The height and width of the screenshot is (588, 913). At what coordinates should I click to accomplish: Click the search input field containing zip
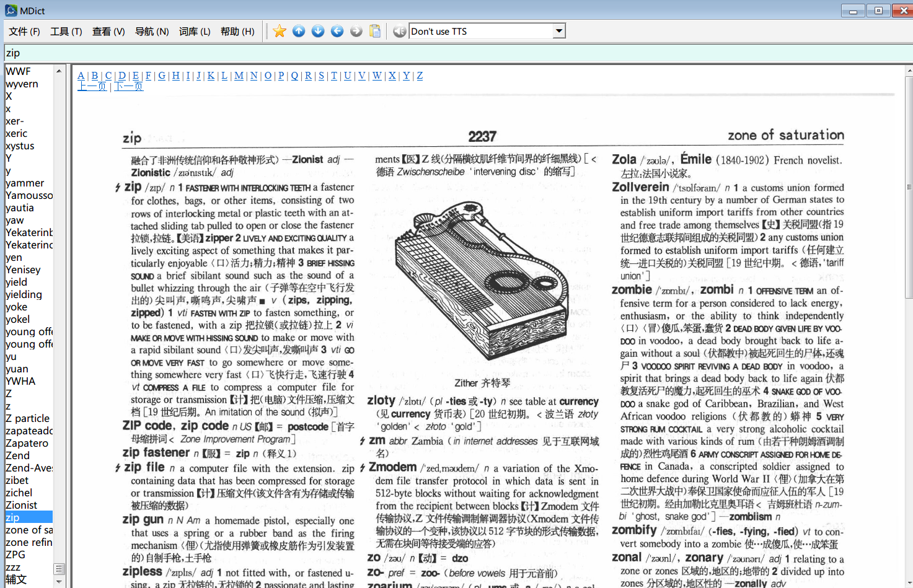coord(457,53)
